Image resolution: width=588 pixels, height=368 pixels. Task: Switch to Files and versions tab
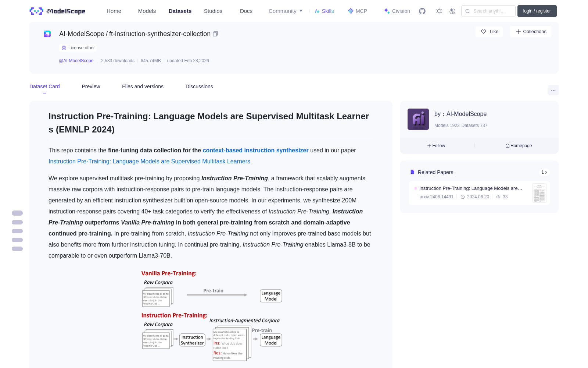[143, 86]
